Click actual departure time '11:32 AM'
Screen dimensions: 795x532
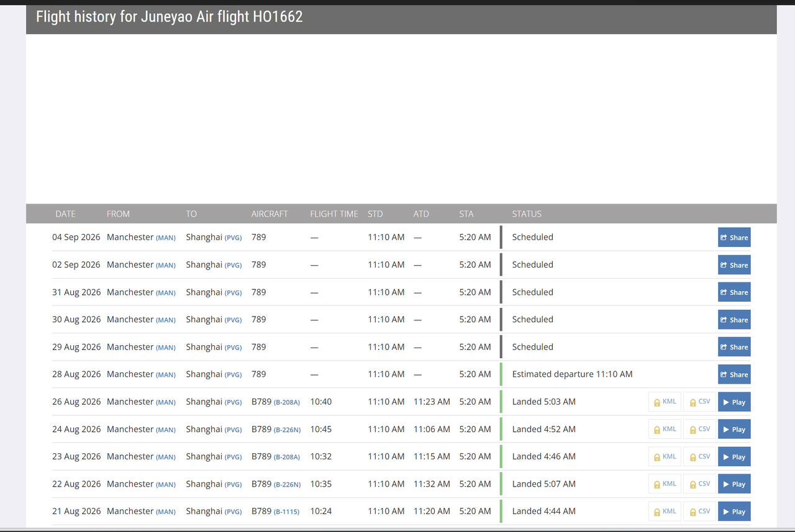pyautogui.click(x=432, y=484)
